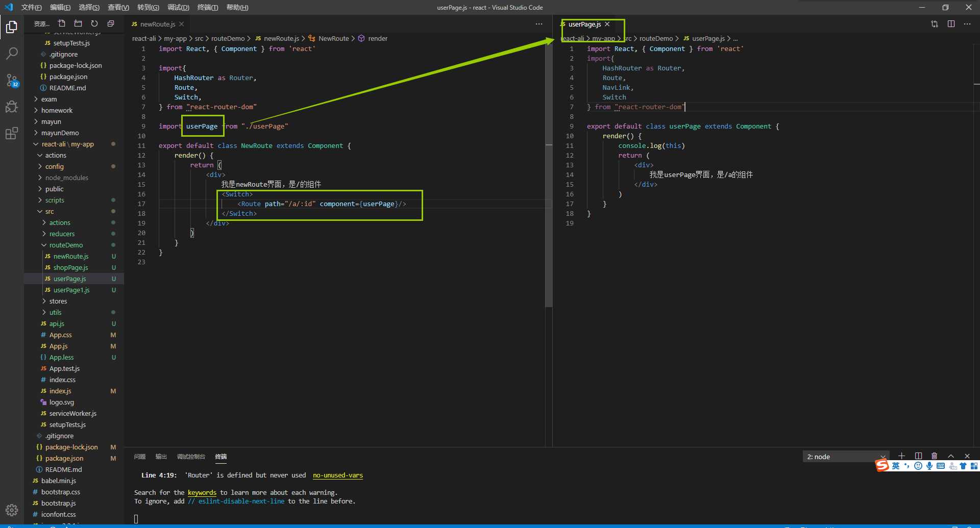The width and height of the screenshot is (980, 528).
Task: Collapse all folders in explorer
Action: tap(111, 23)
